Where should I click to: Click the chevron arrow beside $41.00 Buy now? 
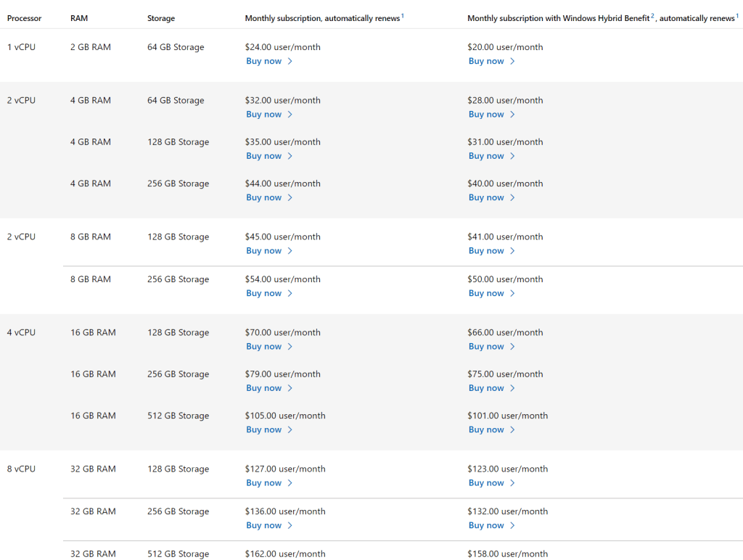[512, 251]
